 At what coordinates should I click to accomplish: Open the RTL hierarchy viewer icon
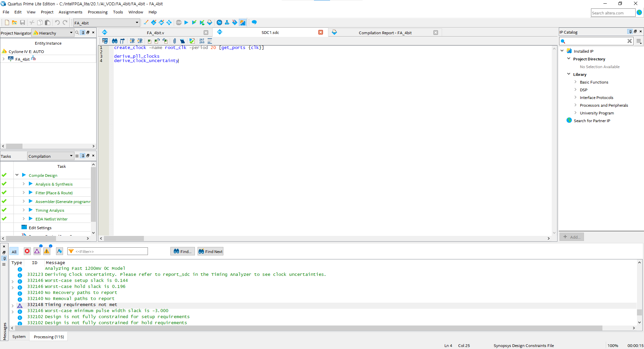click(x=227, y=22)
